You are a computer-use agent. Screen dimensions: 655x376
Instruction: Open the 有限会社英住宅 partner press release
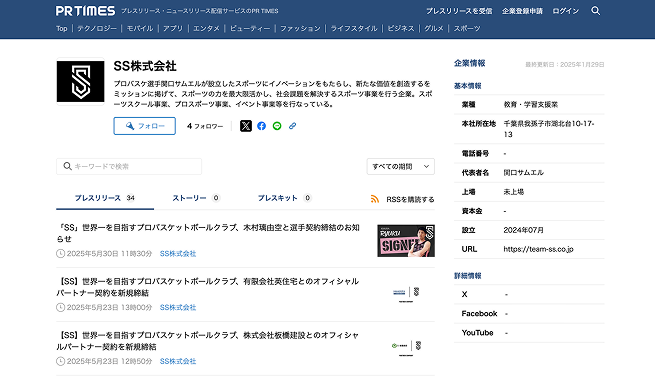[x=208, y=287]
